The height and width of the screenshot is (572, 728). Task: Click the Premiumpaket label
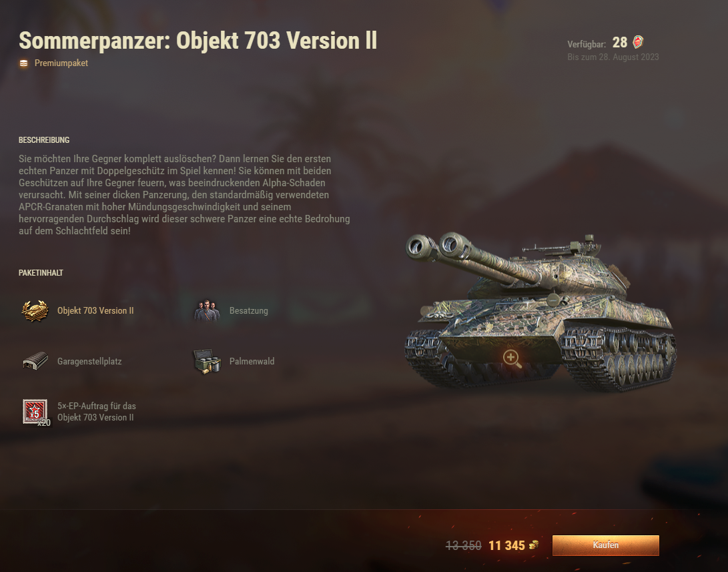pos(61,63)
